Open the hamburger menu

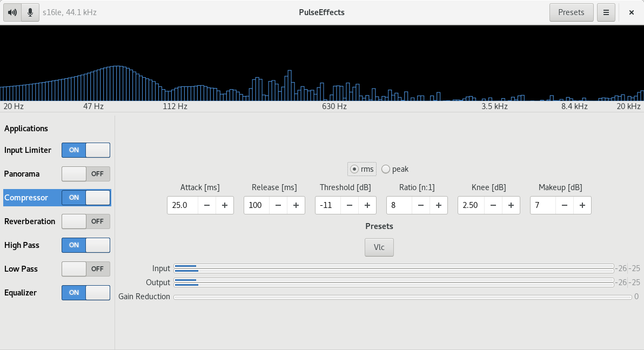(606, 12)
